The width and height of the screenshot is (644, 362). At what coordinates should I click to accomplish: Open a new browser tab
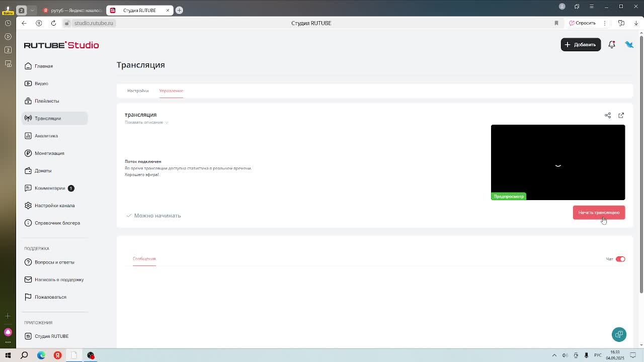(x=179, y=10)
